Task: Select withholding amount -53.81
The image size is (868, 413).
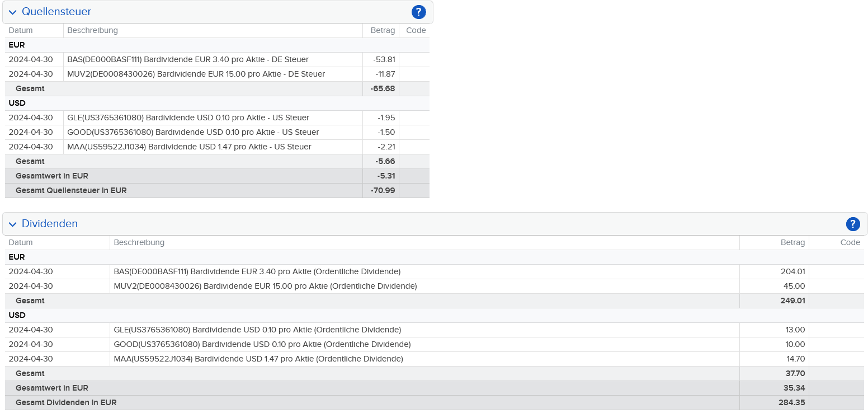Action: click(385, 59)
